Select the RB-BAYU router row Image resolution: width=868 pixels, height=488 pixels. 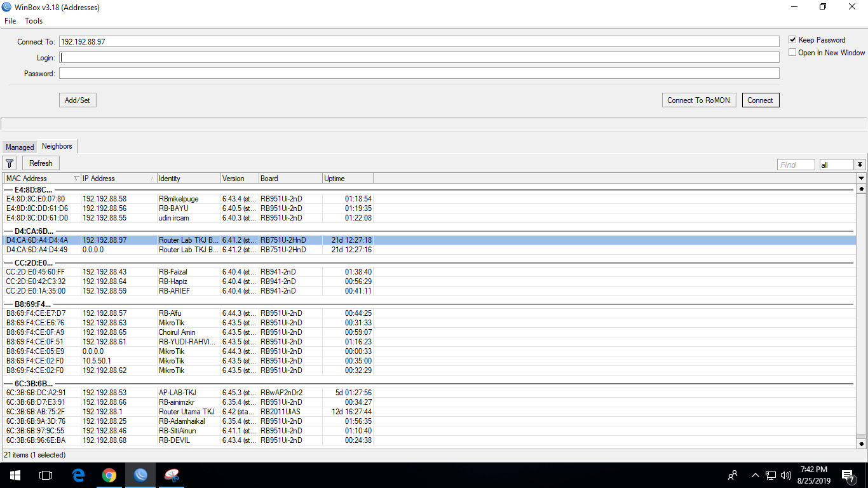pos(430,208)
